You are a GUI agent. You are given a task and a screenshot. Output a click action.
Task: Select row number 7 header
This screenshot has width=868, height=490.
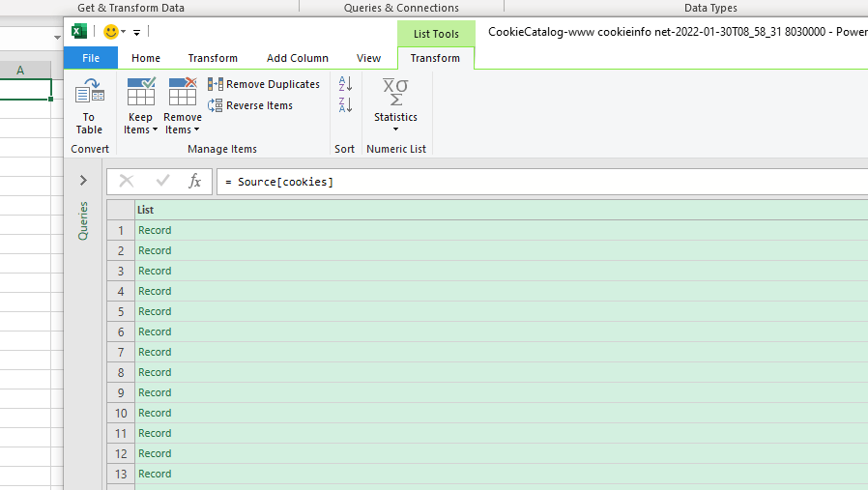121,352
